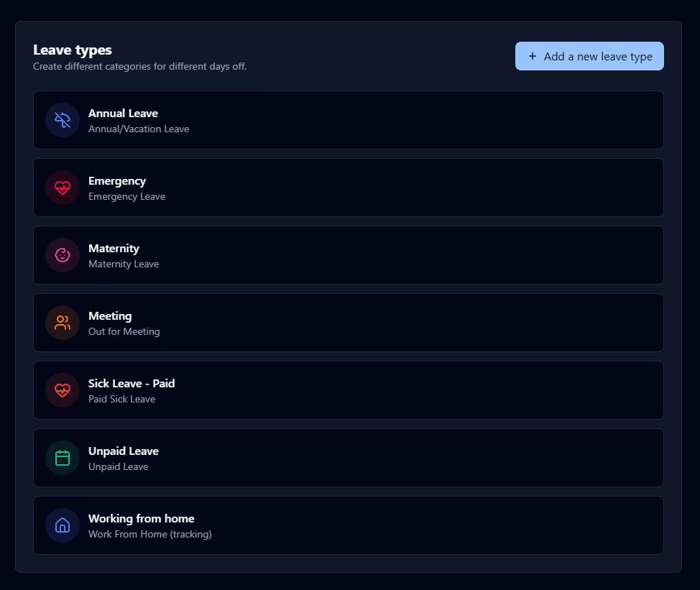Open the Sick Leave - Paid title

(132, 384)
